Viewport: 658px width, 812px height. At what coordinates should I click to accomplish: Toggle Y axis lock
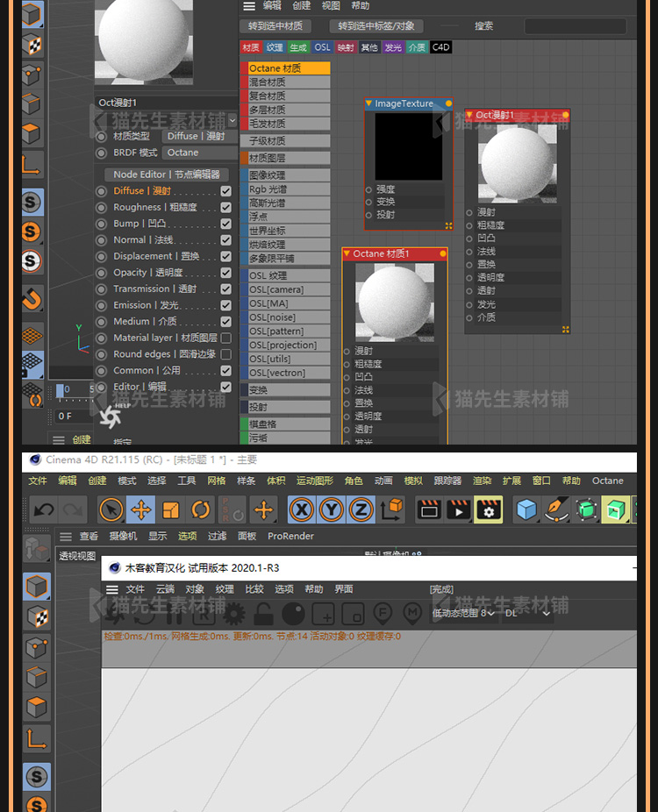click(x=332, y=510)
